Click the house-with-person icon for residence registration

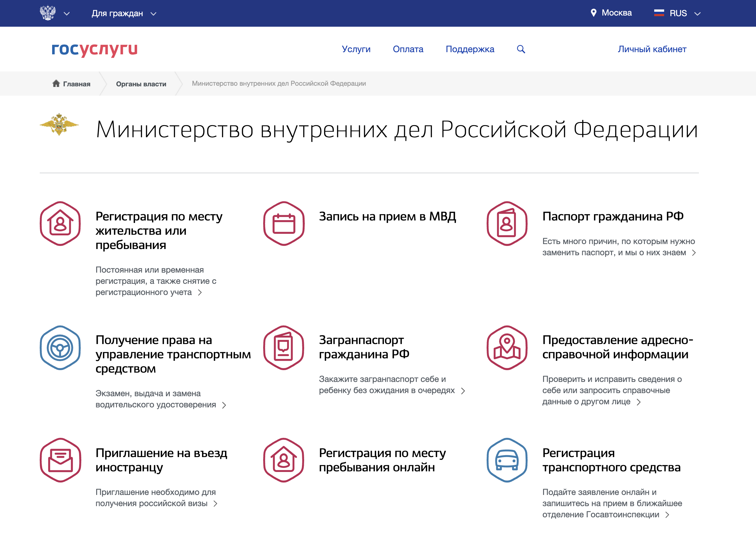(x=60, y=224)
